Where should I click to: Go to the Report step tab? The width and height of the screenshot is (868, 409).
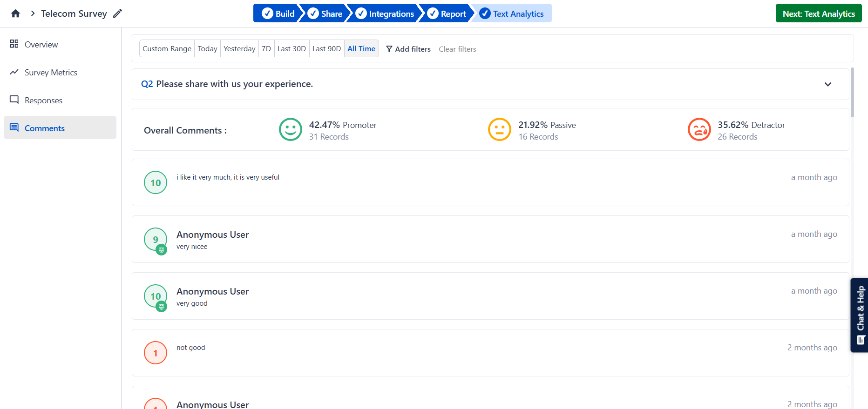pyautogui.click(x=448, y=13)
